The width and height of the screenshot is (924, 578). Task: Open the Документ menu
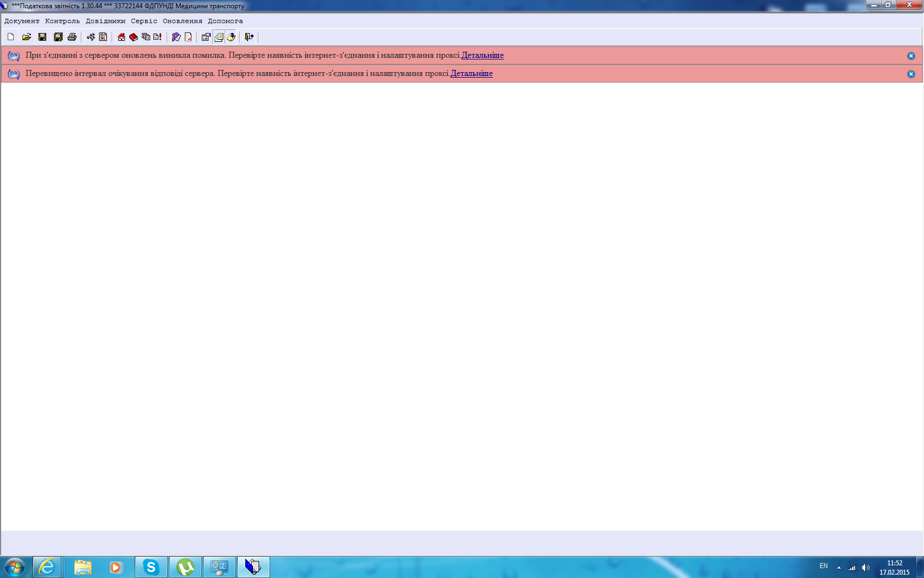[22, 21]
